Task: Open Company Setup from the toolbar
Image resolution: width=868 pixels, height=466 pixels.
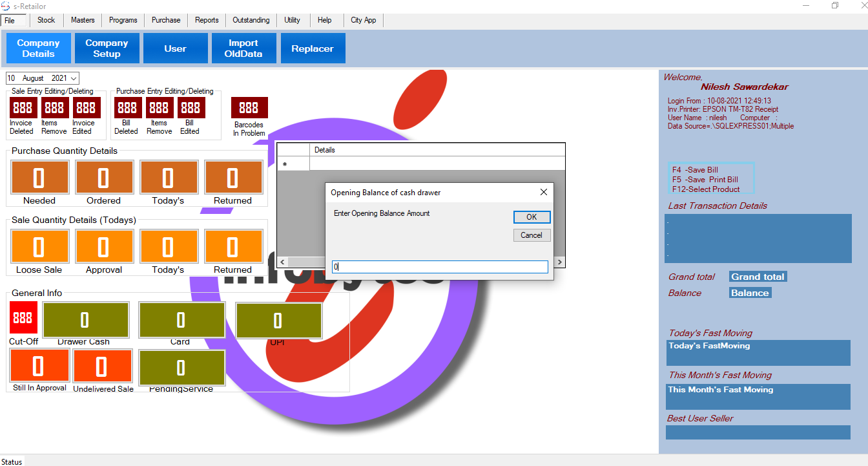Action: tap(107, 48)
